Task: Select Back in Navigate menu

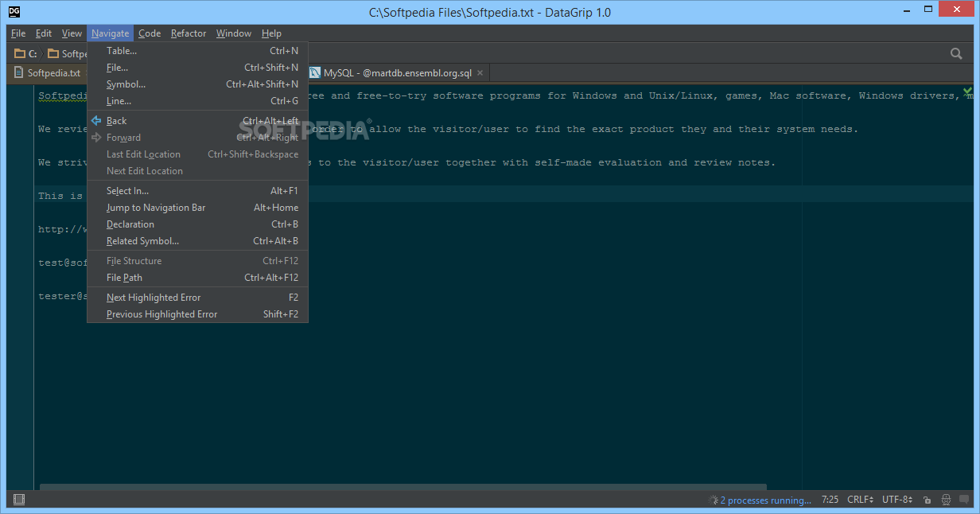Action: point(197,121)
